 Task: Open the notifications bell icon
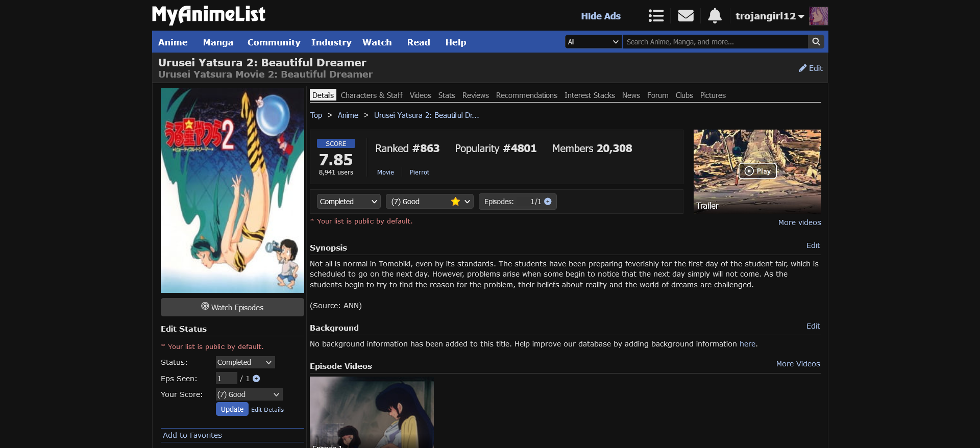tap(715, 16)
